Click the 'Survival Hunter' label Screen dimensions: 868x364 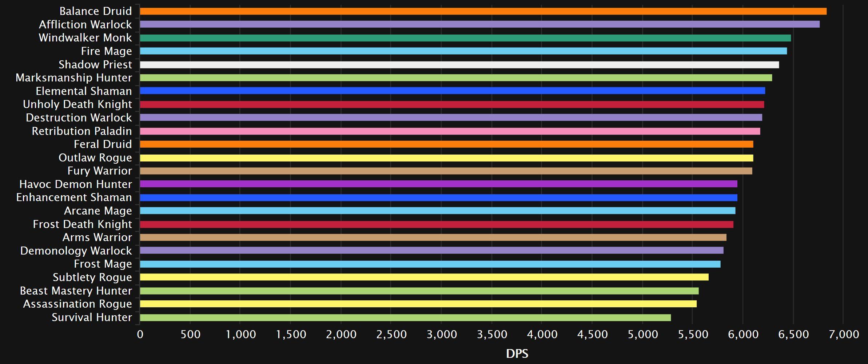[x=92, y=317]
